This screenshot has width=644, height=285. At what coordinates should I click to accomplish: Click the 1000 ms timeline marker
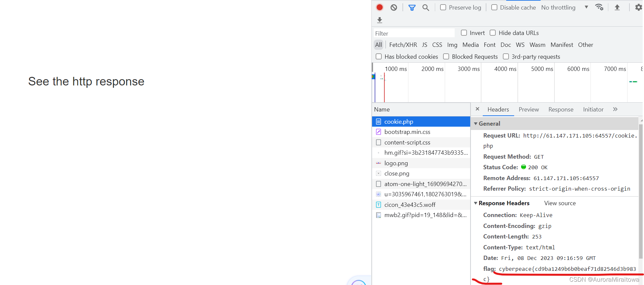pyautogui.click(x=396, y=69)
